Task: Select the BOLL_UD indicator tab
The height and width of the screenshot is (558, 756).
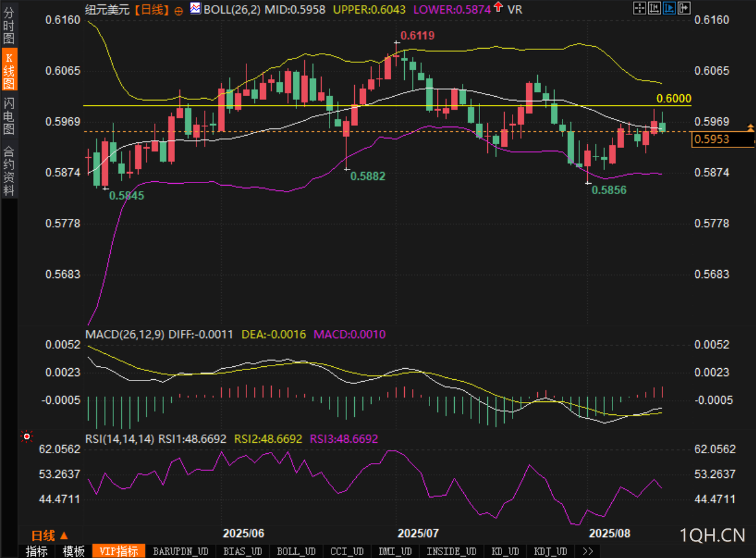Action: tap(296, 551)
